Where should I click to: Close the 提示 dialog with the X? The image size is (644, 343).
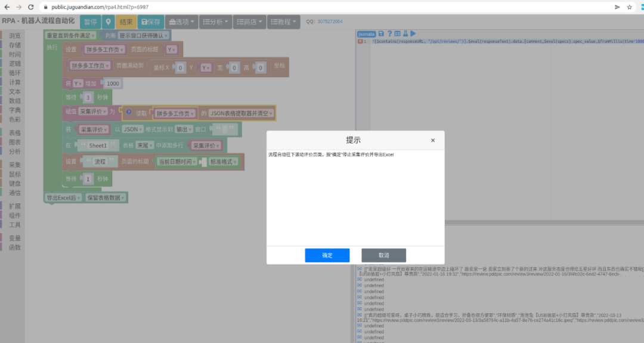(432, 141)
